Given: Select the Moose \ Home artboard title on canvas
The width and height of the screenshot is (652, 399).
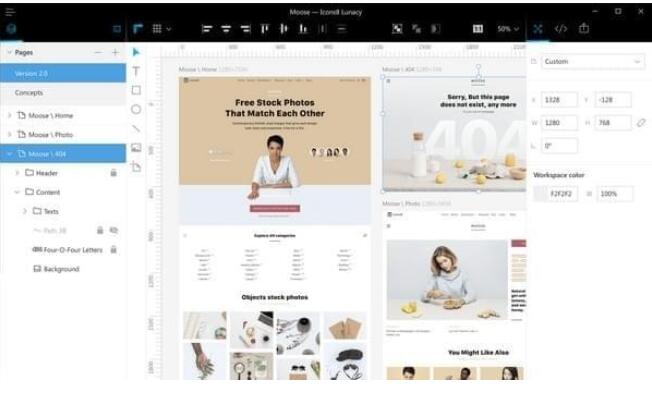Looking at the screenshot, I should [198, 69].
